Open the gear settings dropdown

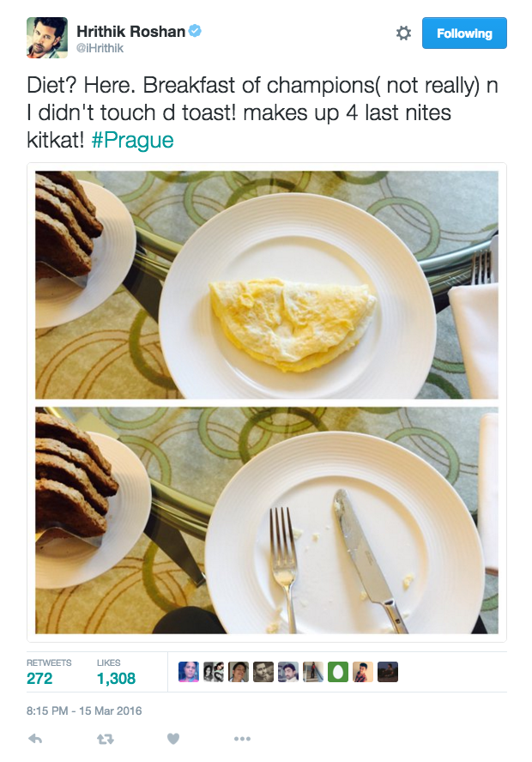pyautogui.click(x=403, y=33)
